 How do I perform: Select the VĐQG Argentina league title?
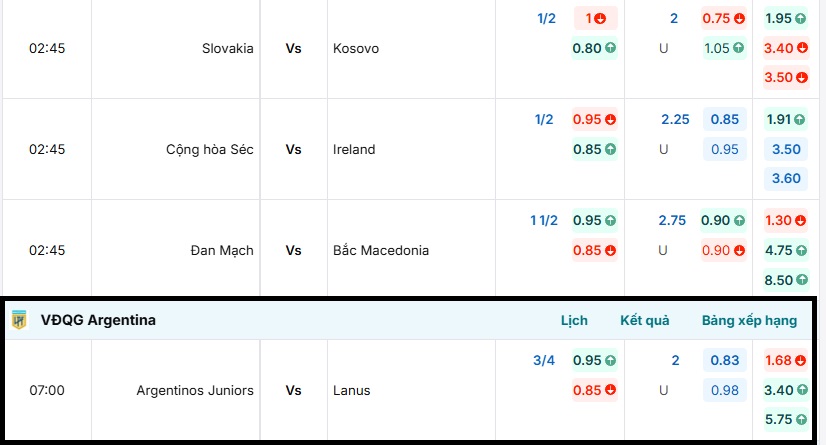(x=98, y=321)
